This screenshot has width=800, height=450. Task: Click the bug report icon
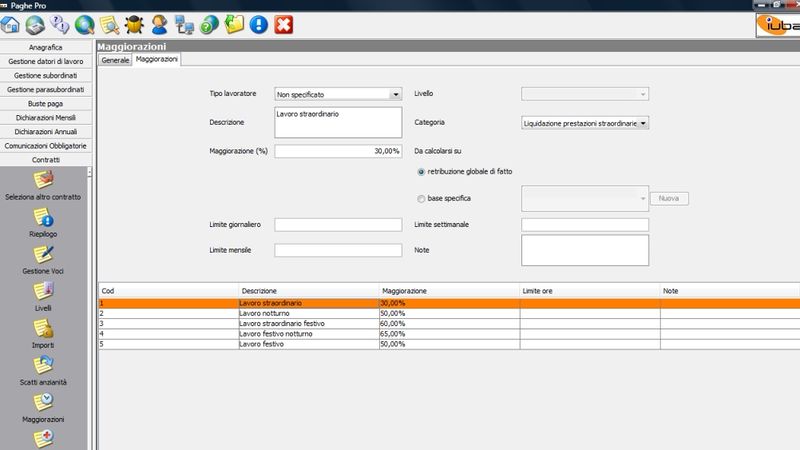133,23
